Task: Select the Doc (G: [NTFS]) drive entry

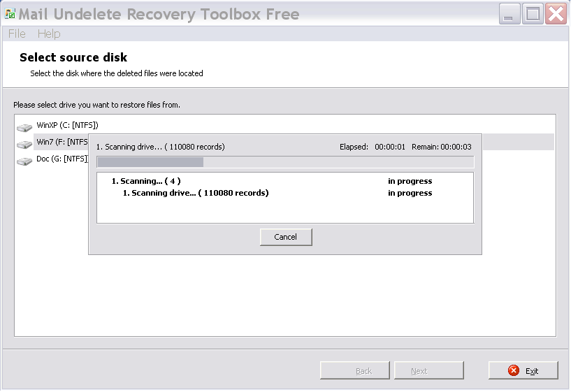Action: click(62, 159)
